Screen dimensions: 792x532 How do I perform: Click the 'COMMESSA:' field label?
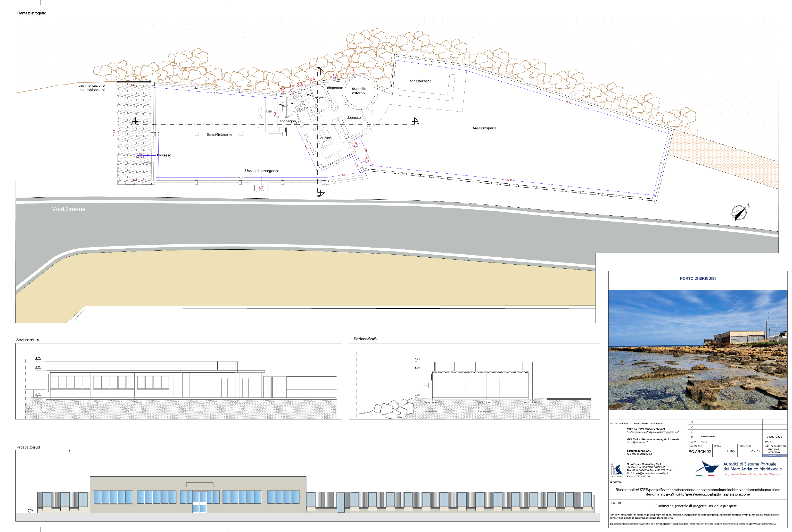[x=746, y=446]
